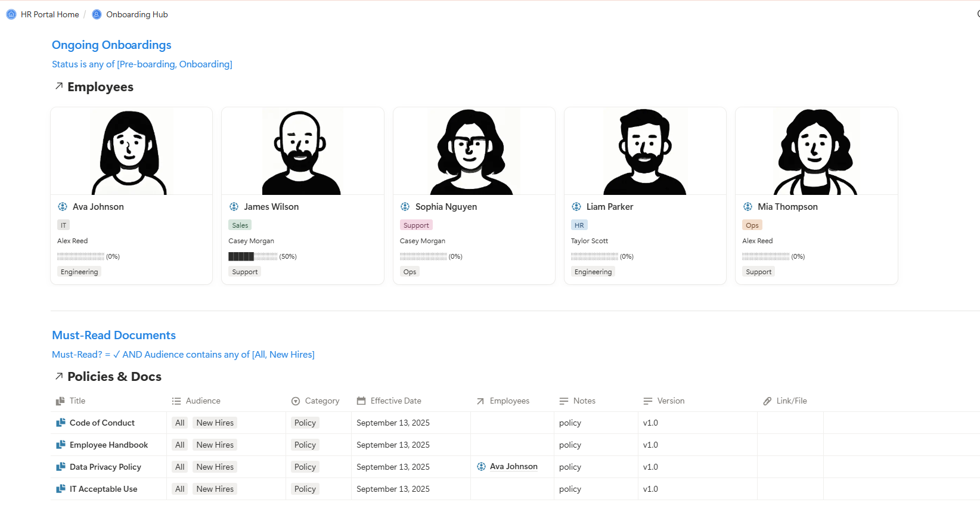Screen dimensions: 980x521
Task: Click the Title column header icon
Action: 60,401
